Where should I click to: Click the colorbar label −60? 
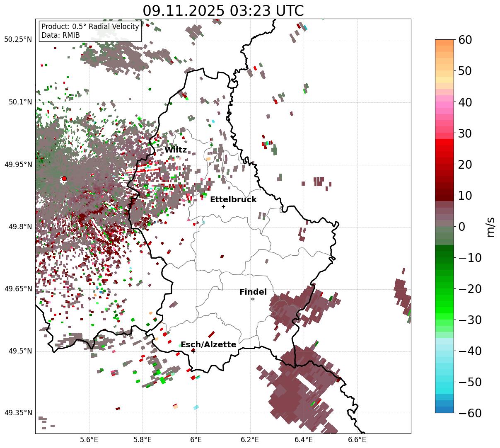click(x=470, y=413)
